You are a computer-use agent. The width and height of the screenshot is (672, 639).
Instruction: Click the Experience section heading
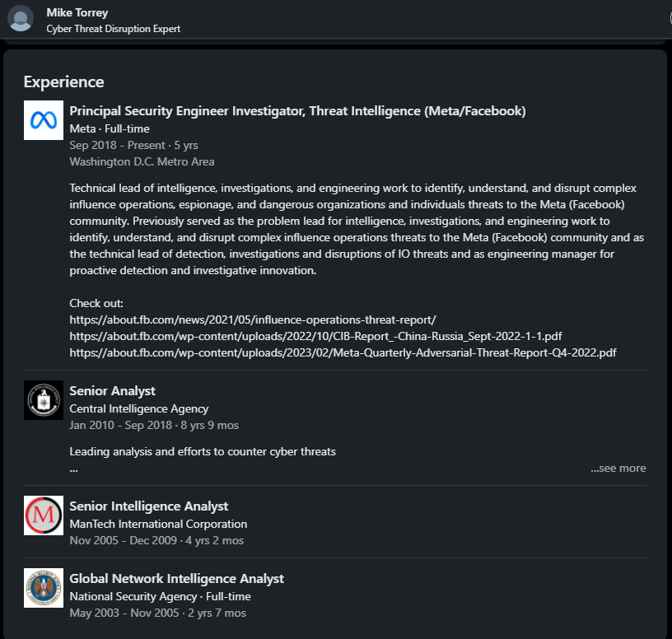click(64, 82)
